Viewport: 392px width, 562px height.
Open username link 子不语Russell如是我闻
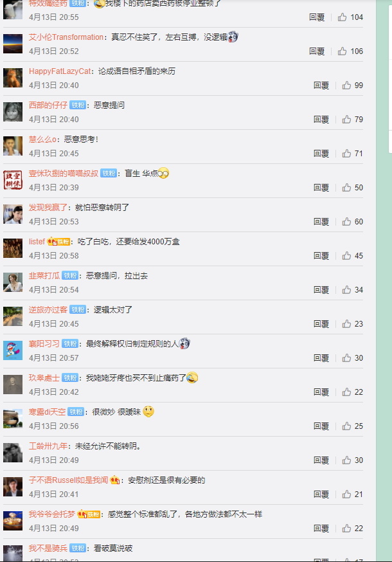tap(68, 480)
